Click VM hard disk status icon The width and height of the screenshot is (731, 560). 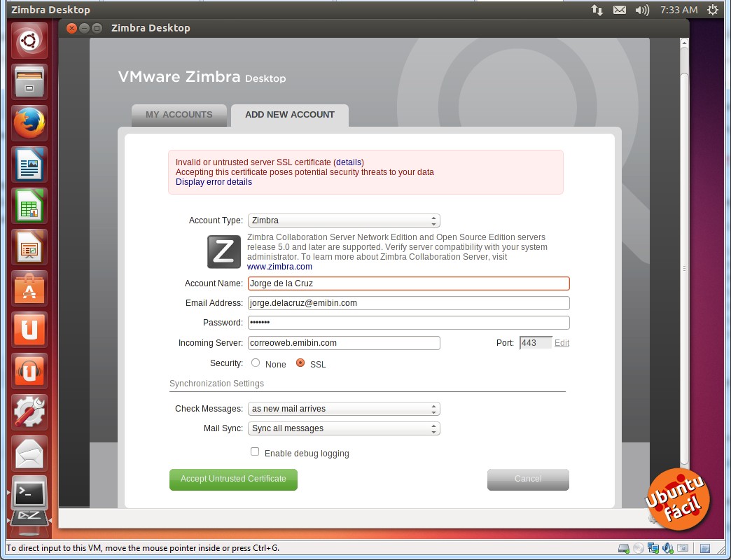[x=623, y=548]
